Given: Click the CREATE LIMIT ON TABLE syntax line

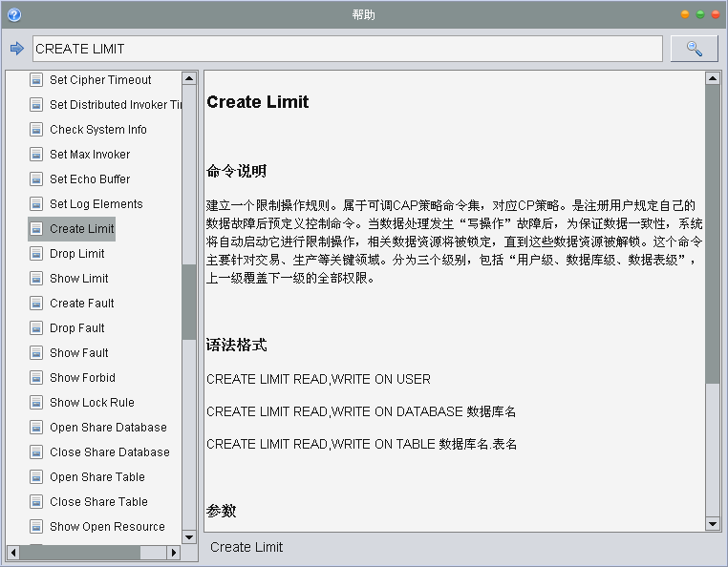Looking at the screenshot, I should (x=362, y=444).
